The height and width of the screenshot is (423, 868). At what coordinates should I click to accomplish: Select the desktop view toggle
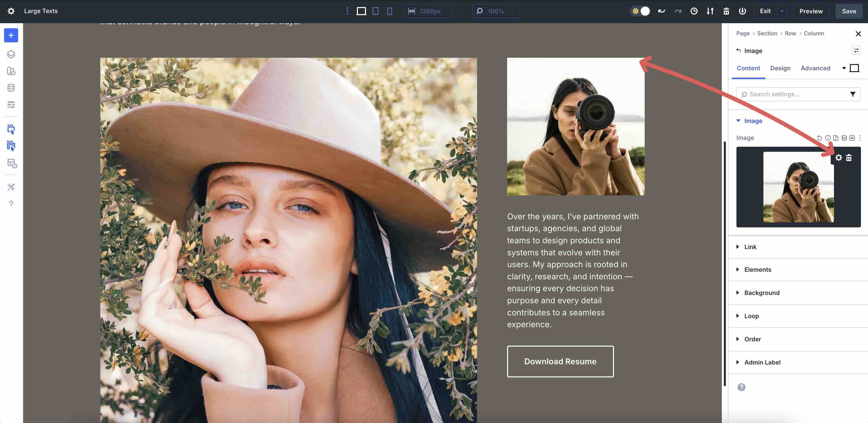click(361, 11)
